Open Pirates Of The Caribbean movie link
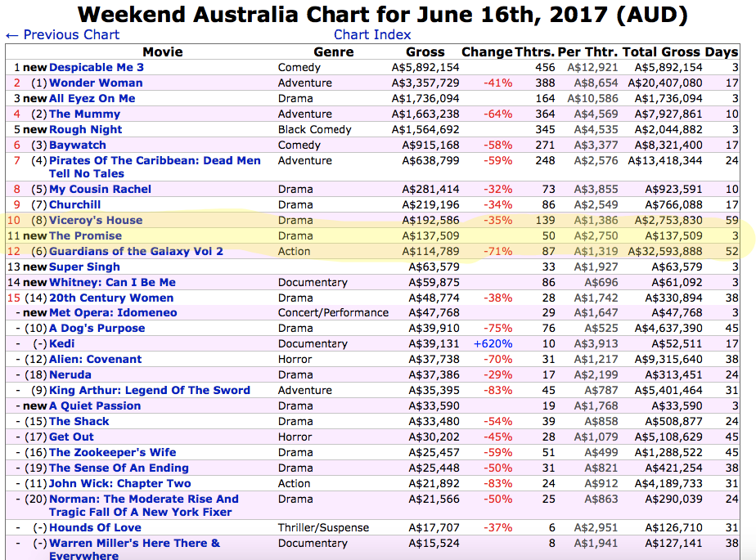Screen dimensions: 756x560 point(155,168)
